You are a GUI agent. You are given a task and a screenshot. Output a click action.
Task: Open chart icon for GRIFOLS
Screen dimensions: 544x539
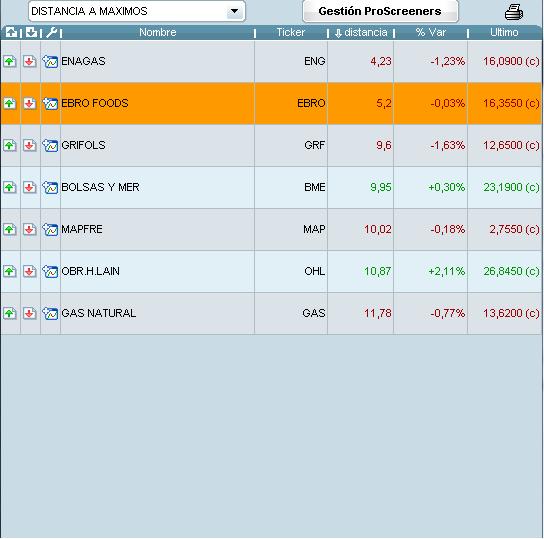(50, 145)
